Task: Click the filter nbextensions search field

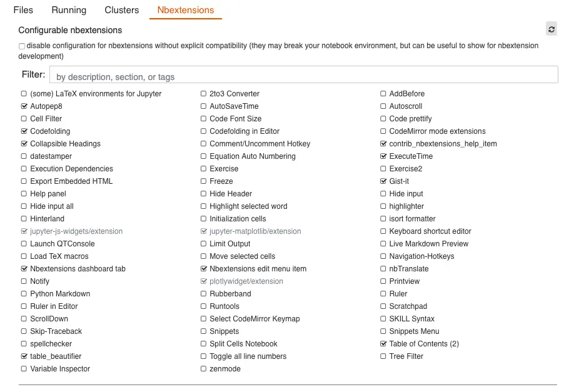Action: point(303,75)
